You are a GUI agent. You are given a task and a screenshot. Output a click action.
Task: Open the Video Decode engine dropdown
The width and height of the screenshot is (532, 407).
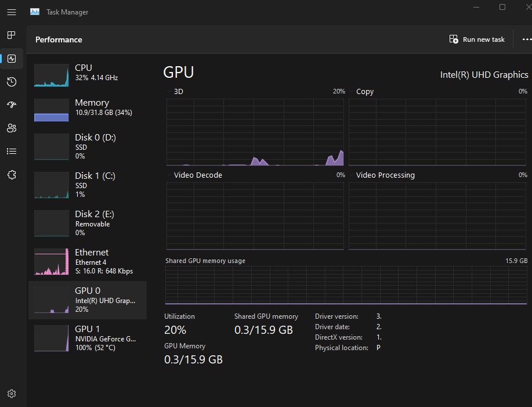169,175
